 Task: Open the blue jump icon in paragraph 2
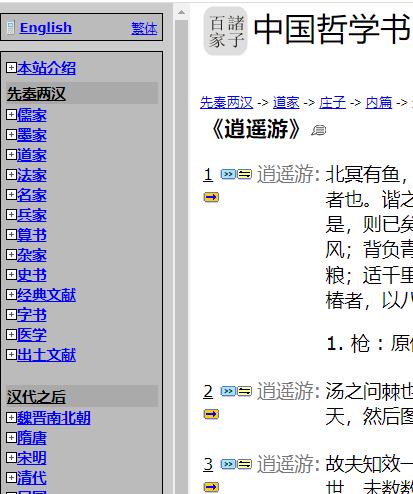(228, 391)
